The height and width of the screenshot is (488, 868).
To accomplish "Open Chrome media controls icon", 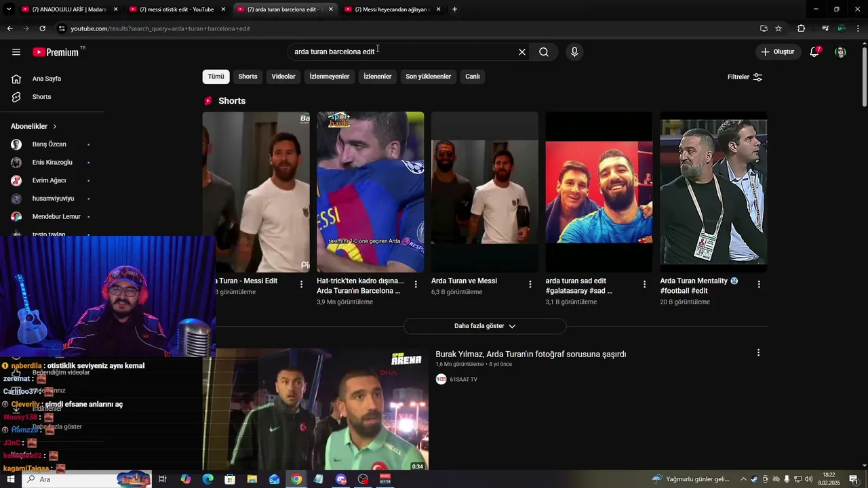I will pos(825,28).
